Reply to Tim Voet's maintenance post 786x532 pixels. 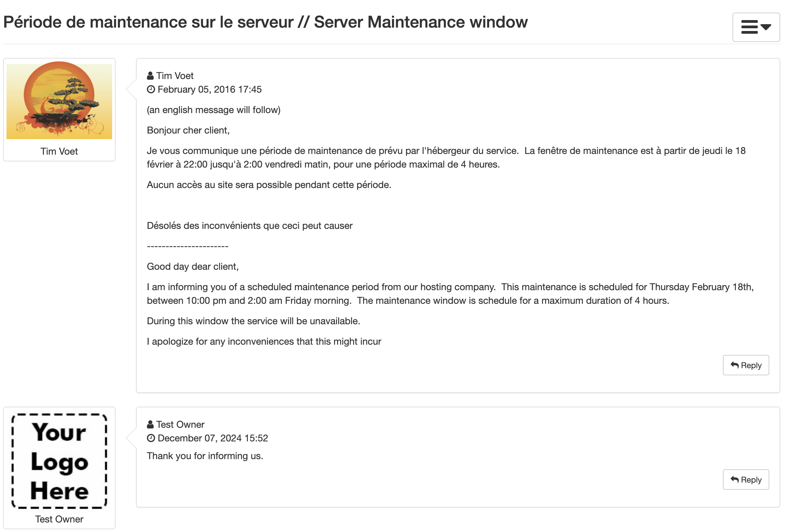coord(745,365)
